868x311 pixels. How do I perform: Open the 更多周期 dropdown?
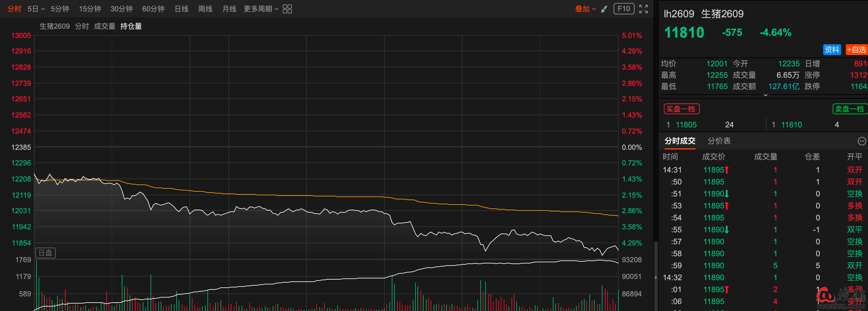(261, 9)
